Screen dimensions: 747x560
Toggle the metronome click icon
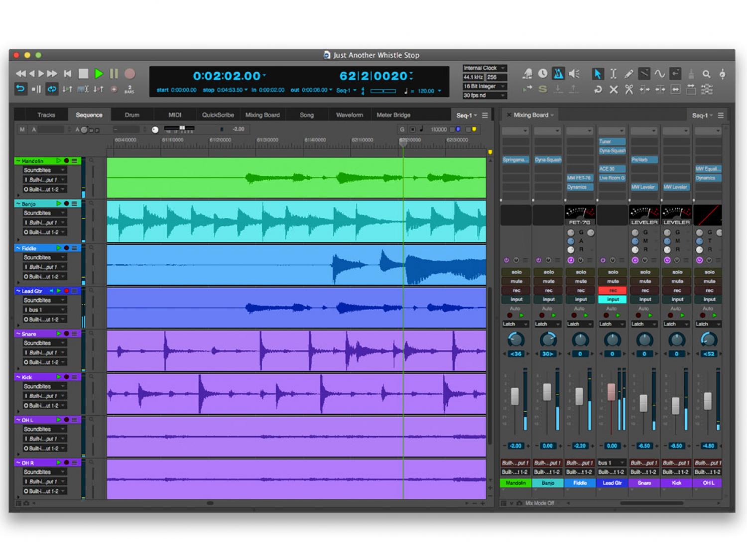(x=558, y=74)
